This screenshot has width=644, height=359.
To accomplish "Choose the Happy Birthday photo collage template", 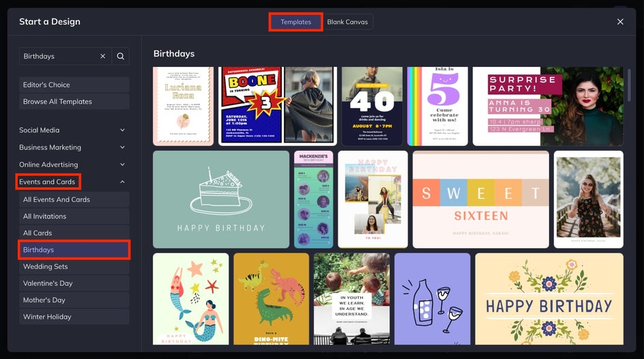I will pos(373,199).
